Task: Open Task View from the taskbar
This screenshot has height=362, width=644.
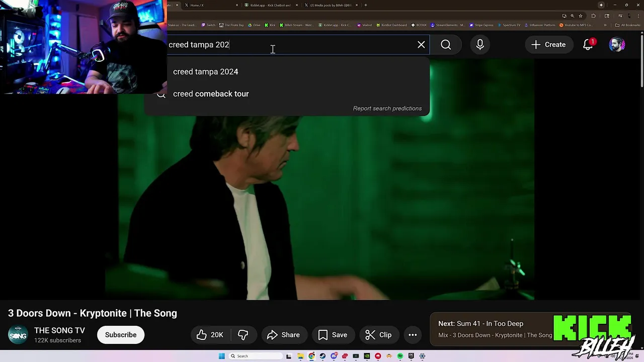Action: (x=289, y=356)
